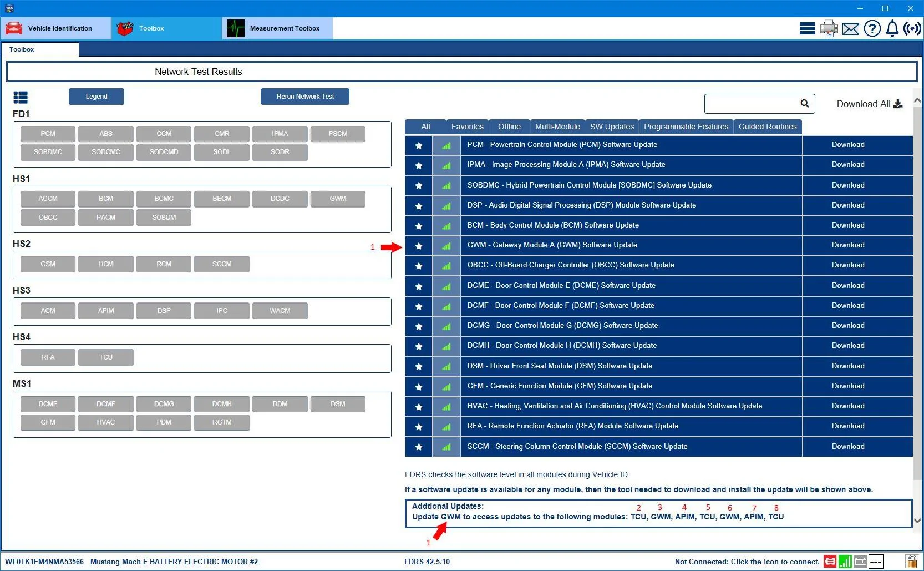Click the DSP module in HS3

164,311
